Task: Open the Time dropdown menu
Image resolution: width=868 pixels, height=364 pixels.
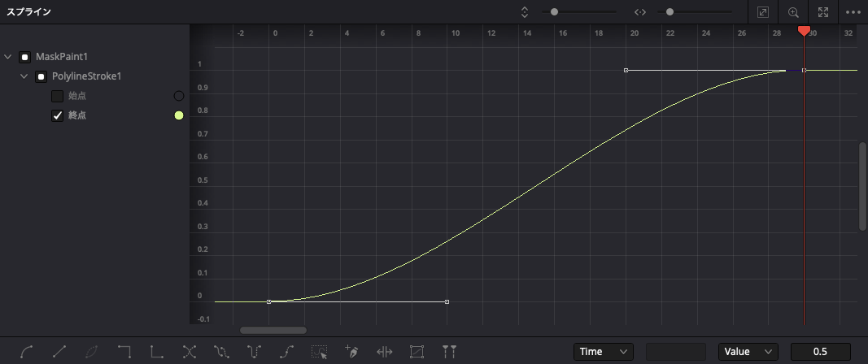Action: pos(604,351)
